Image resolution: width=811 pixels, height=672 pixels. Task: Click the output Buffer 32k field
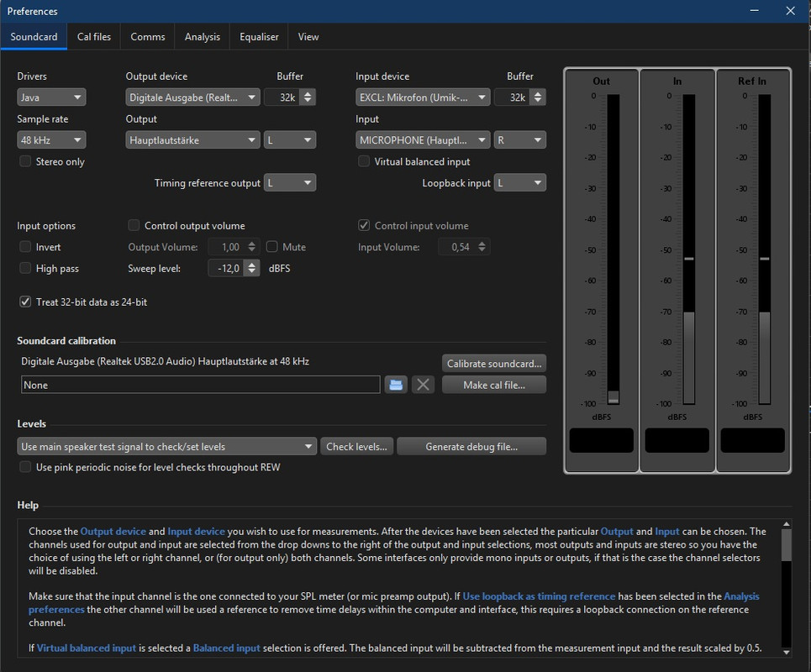click(x=283, y=97)
